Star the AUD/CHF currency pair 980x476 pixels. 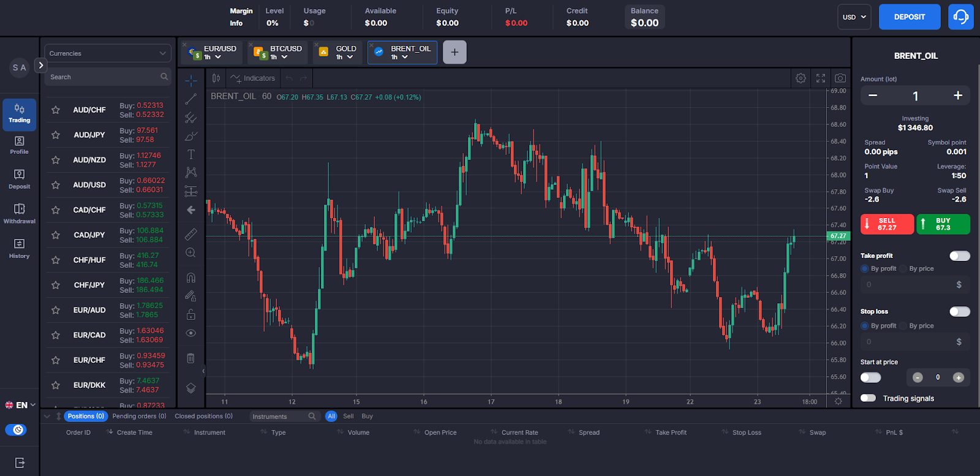56,110
